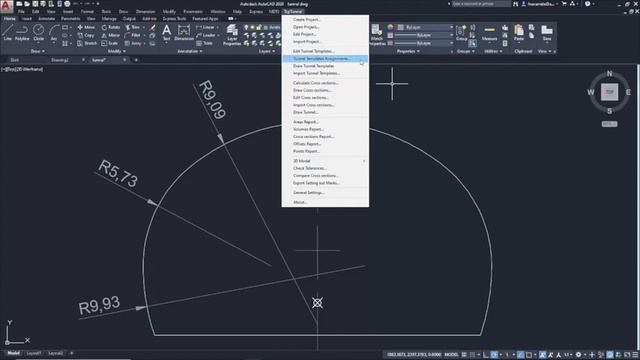Viewport: 640px width, 360px height.
Task: Activate the Fillet command
Action: 133,36
